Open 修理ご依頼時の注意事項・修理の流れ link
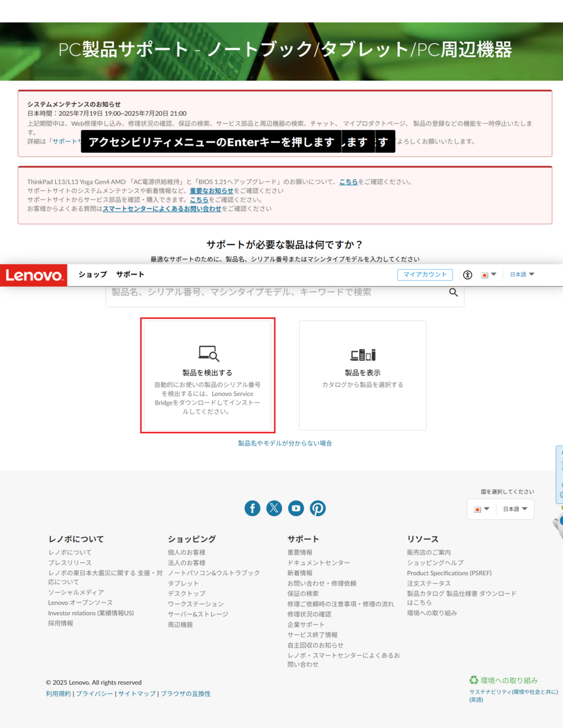The width and height of the screenshot is (563, 728). (x=340, y=604)
